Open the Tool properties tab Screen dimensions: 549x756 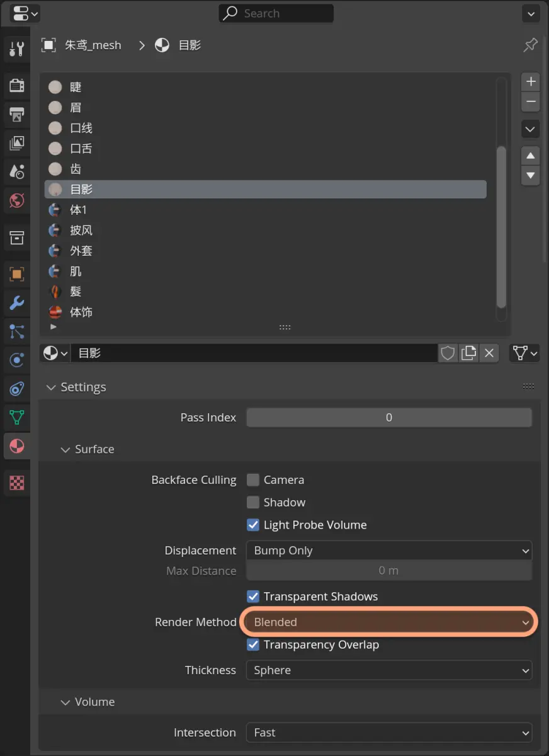(16, 49)
